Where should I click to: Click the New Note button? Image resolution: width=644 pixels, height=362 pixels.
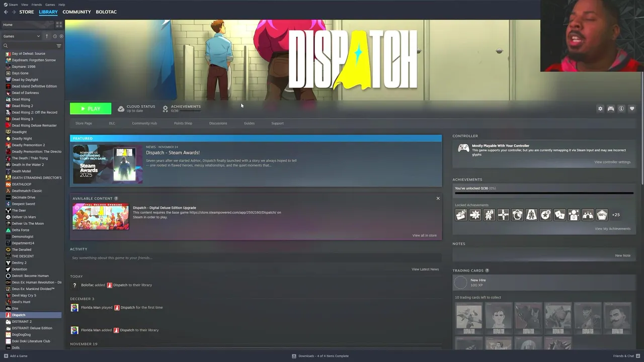(x=622, y=255)
